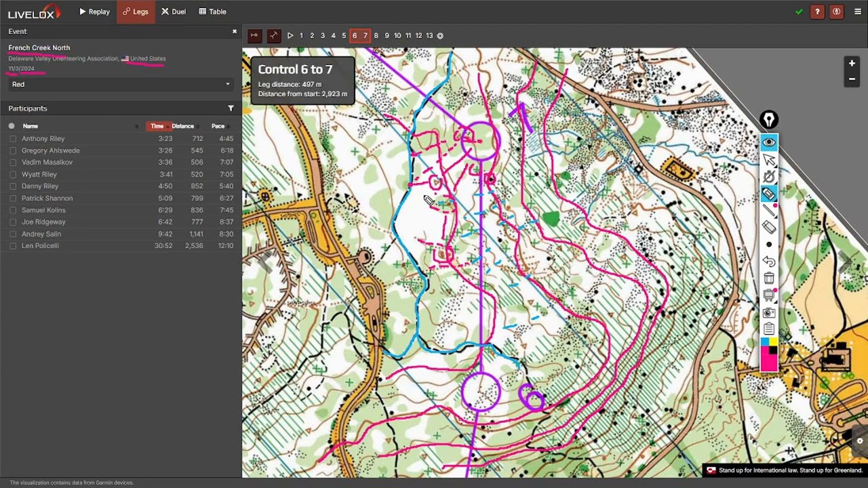
Task: Take a snapshot with the camera icon
Action: (768, 312)
